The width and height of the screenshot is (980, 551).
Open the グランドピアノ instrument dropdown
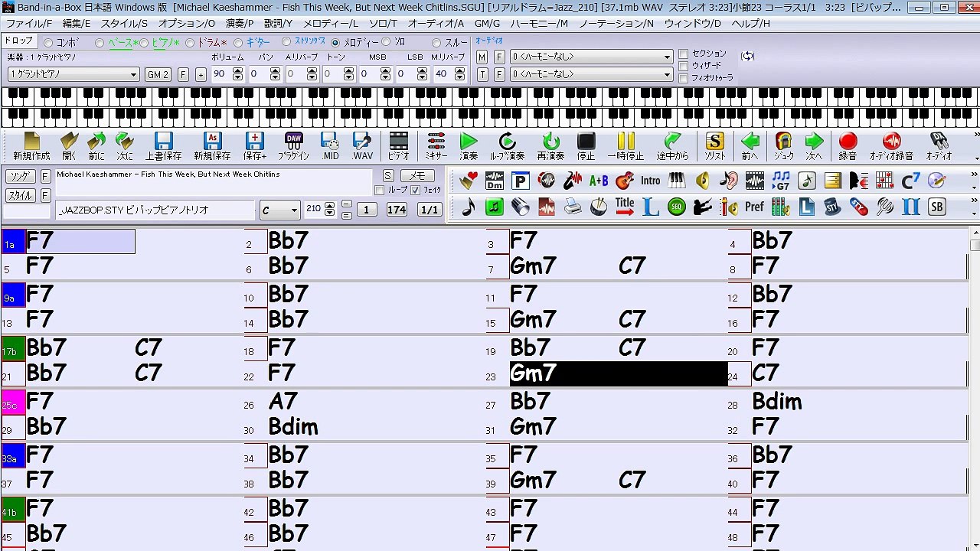[x=73, y=74]
